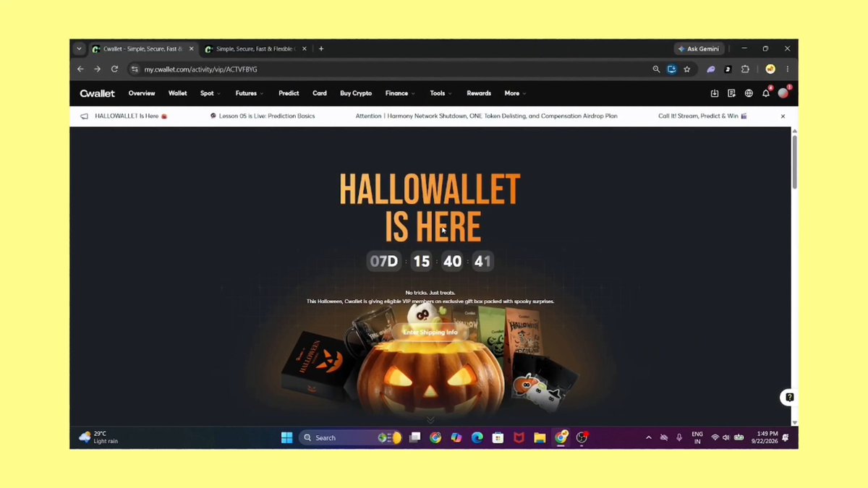Open the tab search dropdown arrow
This screenshot has height=488, width=868.
coord(79,49)
